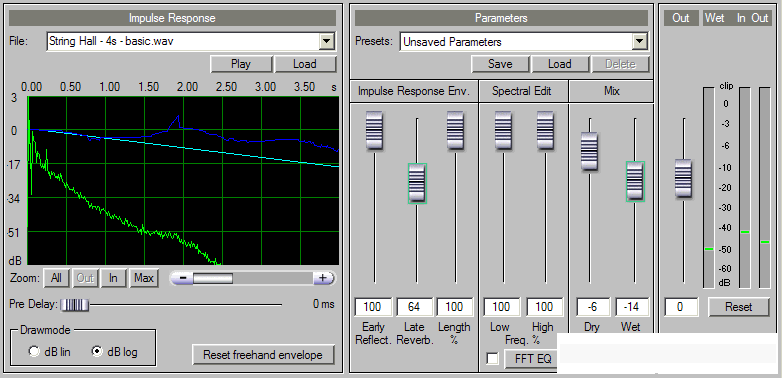
Task: Reset the freehand envelope
Action: point(263,355)
